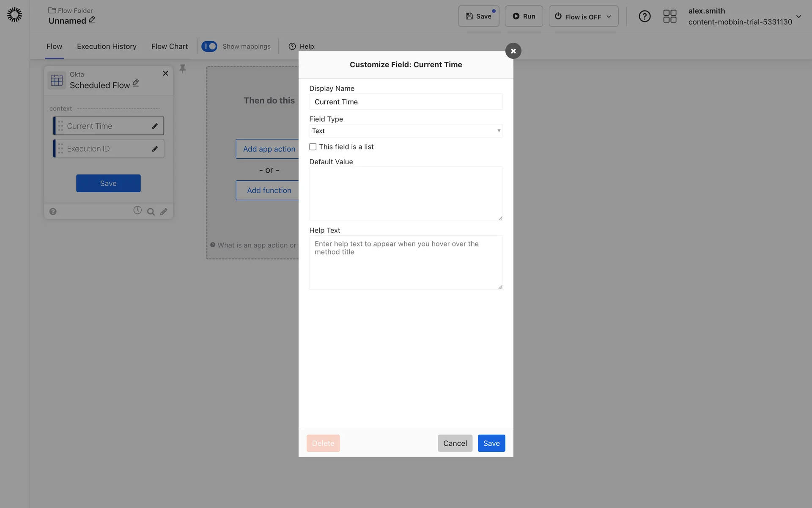The width and height of the screenshot is (812, 508).
Task: Click into the Default Value text area
Action: tap(406, 193)
